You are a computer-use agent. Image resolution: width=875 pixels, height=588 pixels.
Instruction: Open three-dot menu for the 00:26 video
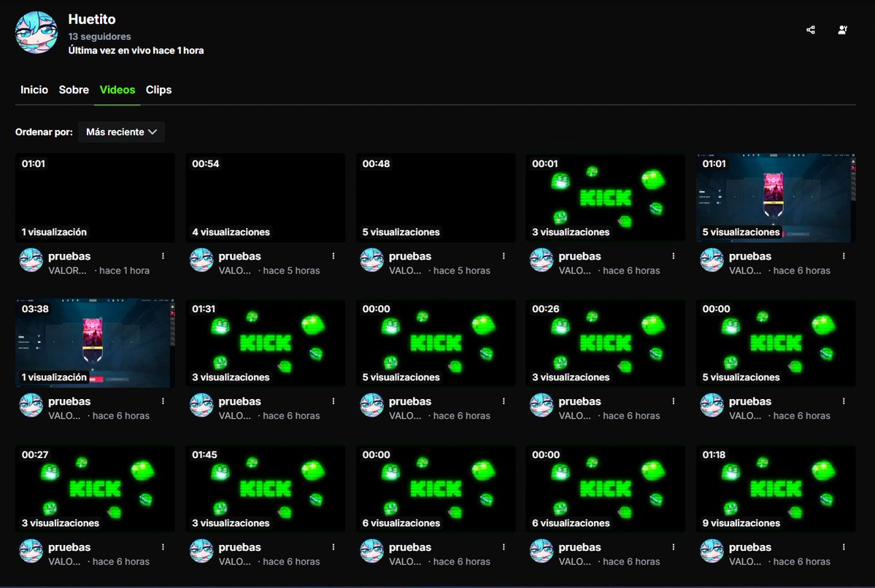pos(674,401)
